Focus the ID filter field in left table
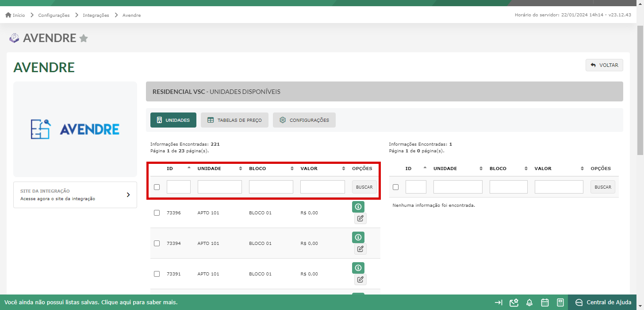This screenshot has height=310, width=644. (179, 187)
